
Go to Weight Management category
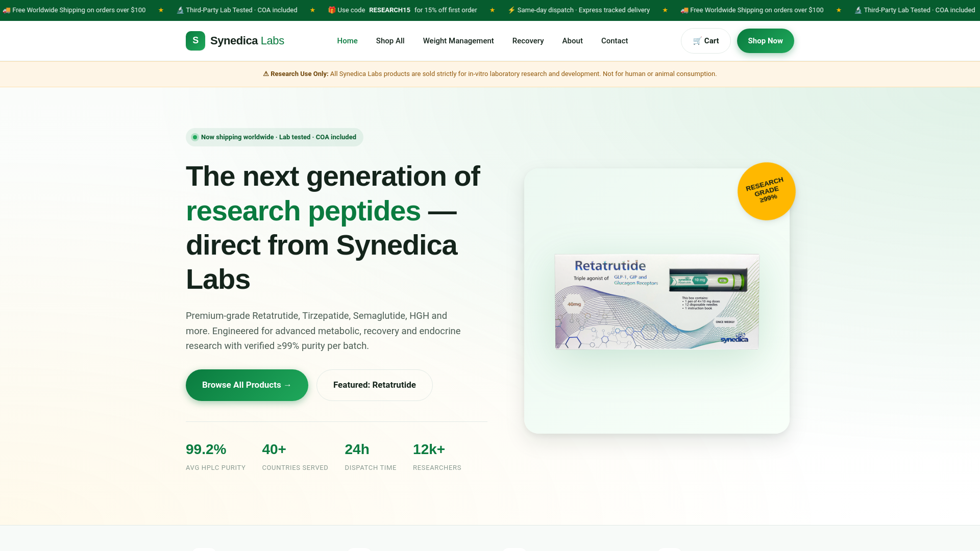pos(458,41)
